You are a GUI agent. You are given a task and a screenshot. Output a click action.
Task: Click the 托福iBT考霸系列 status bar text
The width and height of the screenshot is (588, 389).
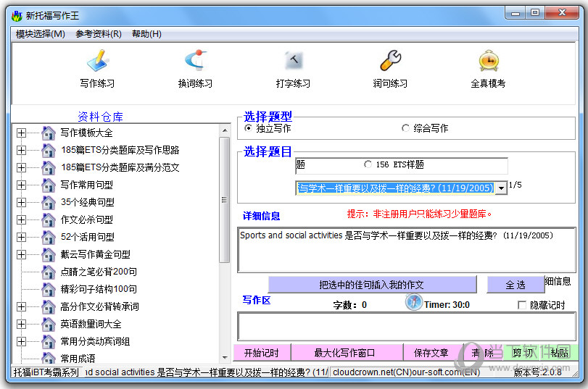tap(46, 372)
